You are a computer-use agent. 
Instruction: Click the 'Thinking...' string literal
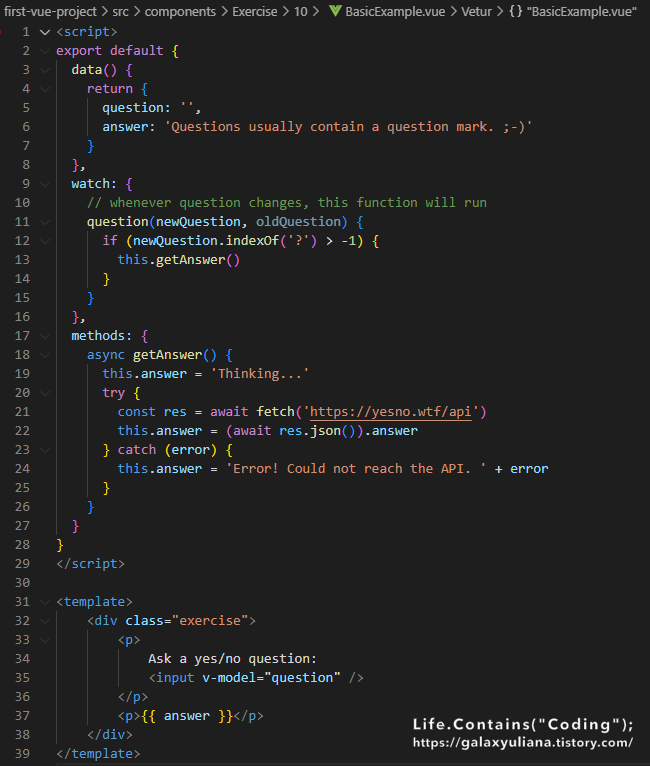point(259,374)
